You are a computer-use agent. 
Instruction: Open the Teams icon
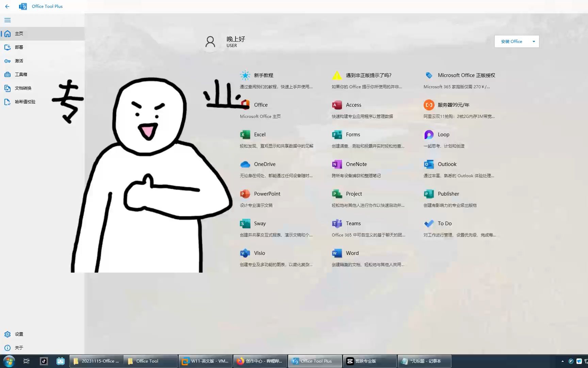(x=337, y=224)
